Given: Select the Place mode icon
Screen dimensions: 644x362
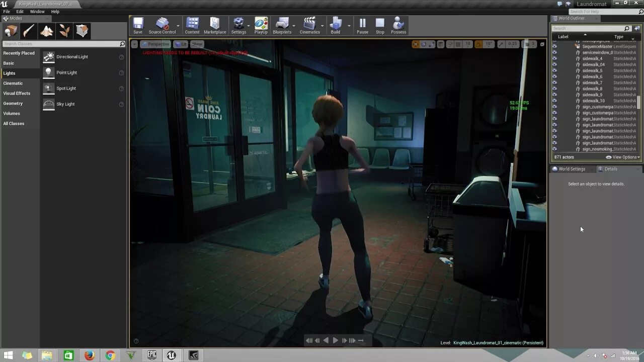Looking at the screenshot, I should point(11,31).
